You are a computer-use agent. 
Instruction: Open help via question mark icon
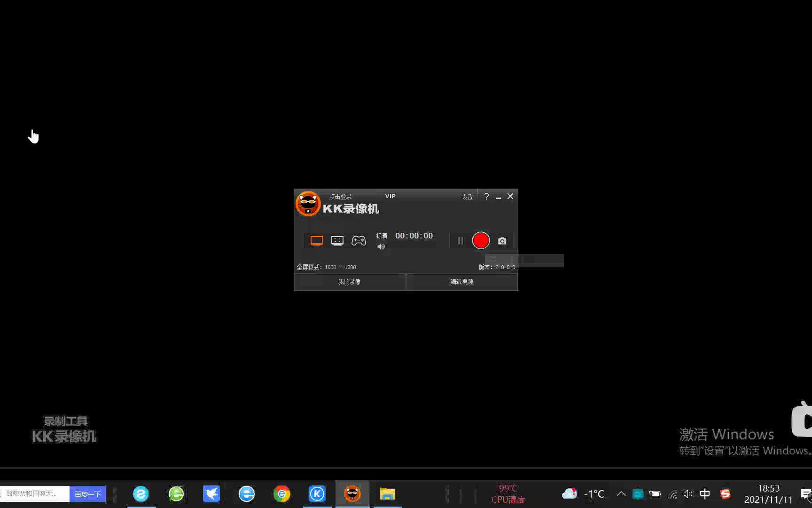tap(486, 197)
